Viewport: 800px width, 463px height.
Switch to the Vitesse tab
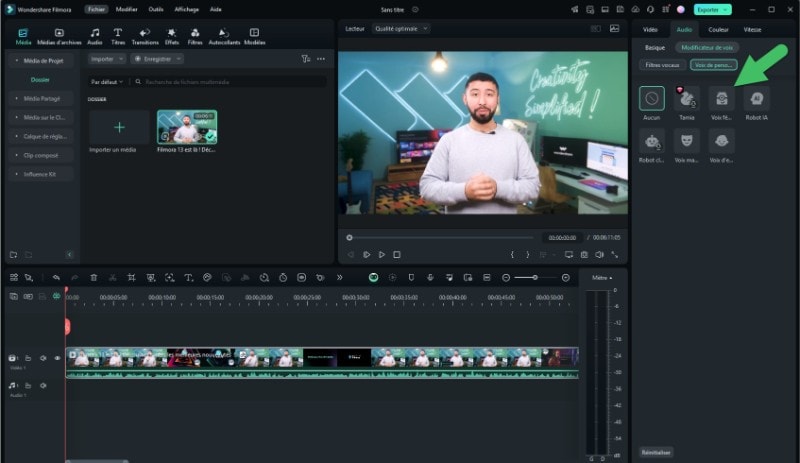click(752, 30)
